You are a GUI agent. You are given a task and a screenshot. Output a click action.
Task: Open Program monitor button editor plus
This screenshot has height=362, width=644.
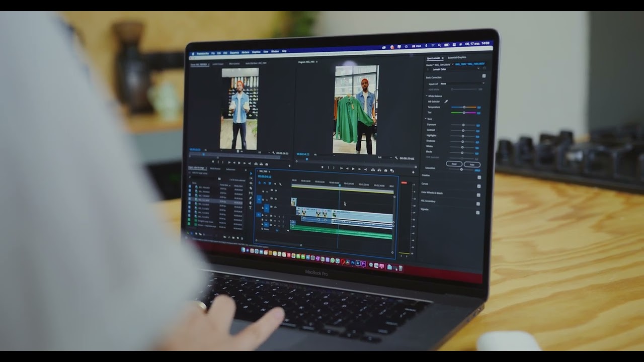pyautogui.click(x=413, y=172)
